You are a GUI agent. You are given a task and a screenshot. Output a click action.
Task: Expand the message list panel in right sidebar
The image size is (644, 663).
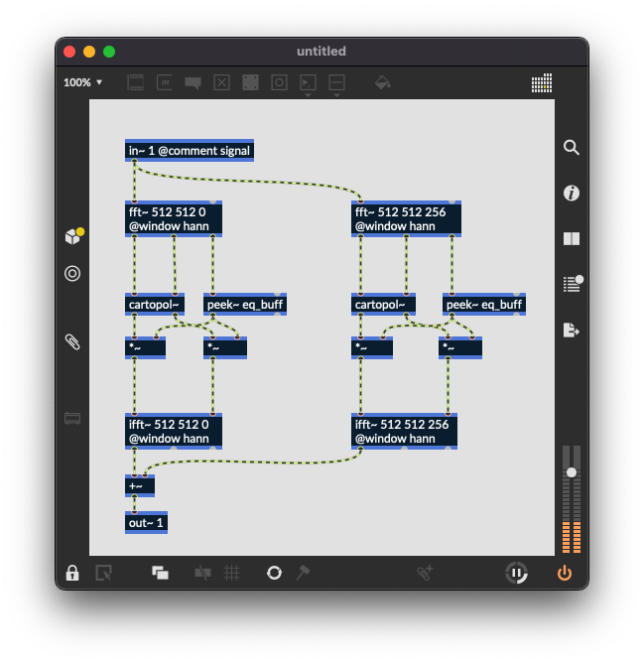[572, 285]
